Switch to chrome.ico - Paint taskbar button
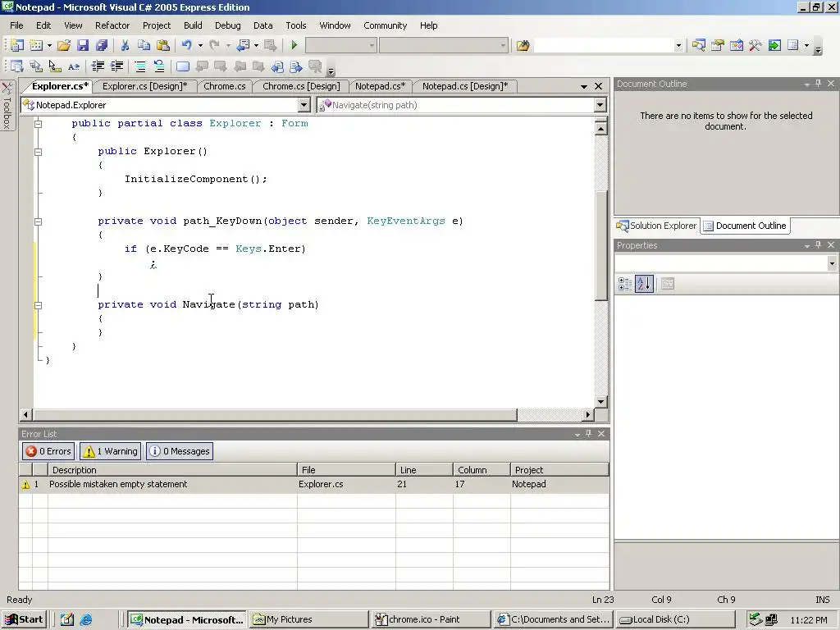840x630 pixels. (430, 619)
